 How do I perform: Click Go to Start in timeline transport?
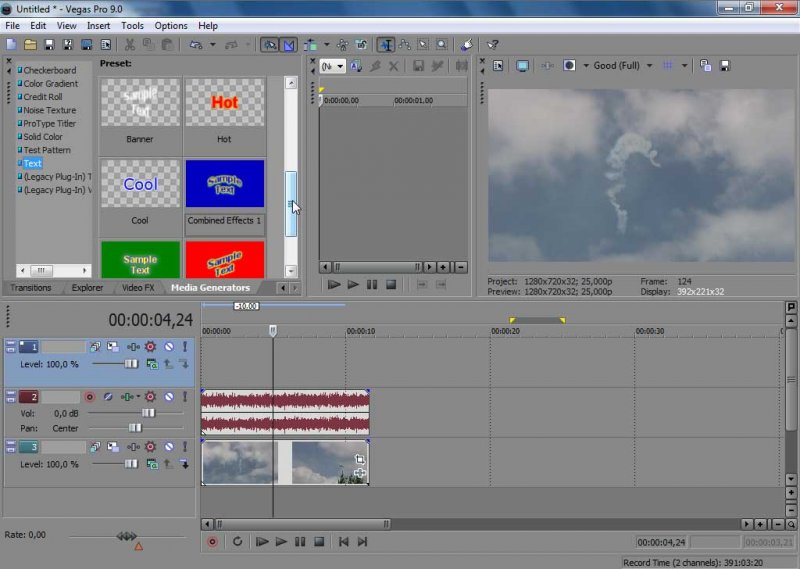click(x=343, y=542)
